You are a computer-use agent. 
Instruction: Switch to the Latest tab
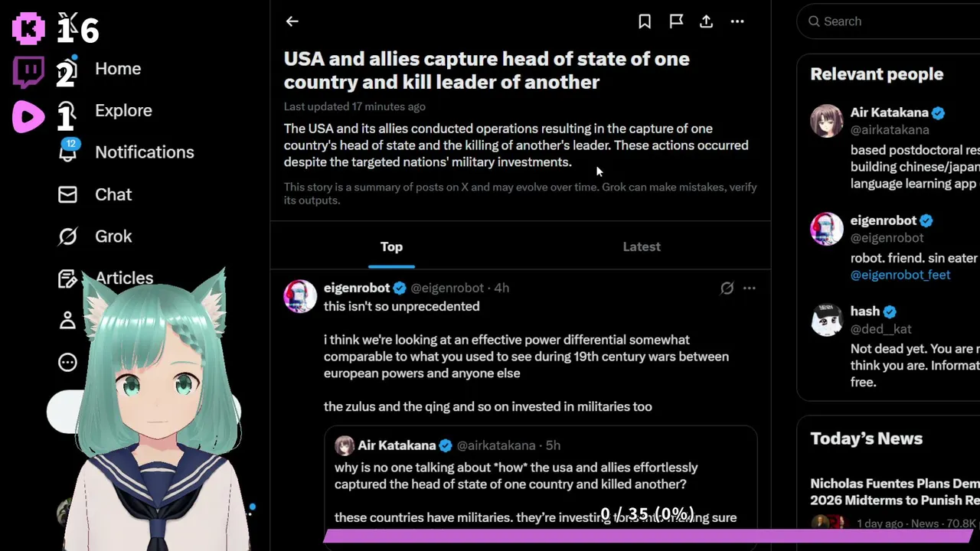pos(642,246)
